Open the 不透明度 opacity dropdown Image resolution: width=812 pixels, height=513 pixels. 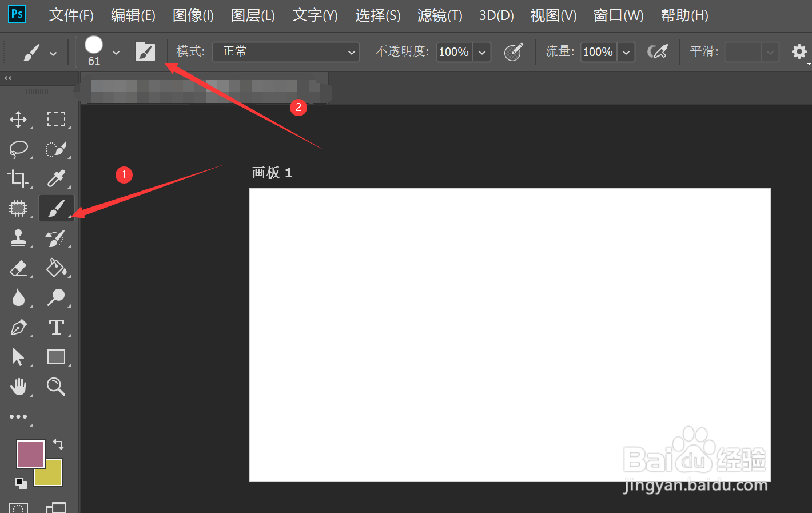tap(481, 51)
